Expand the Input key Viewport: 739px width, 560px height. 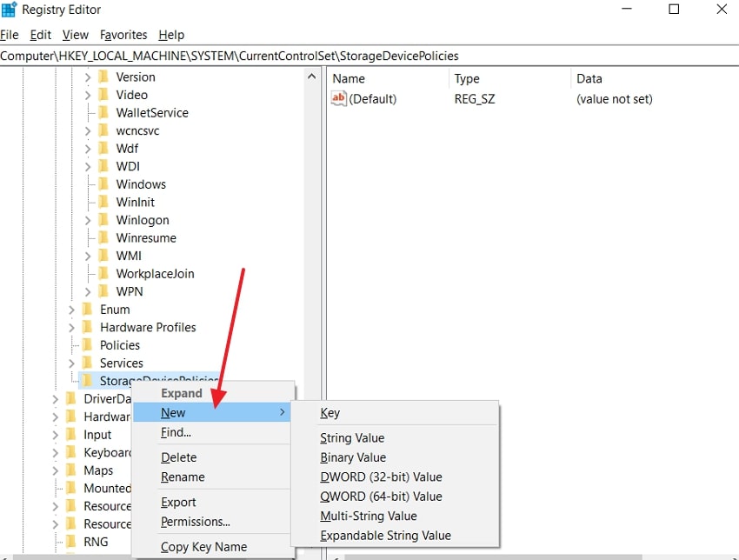coord(55,435)
